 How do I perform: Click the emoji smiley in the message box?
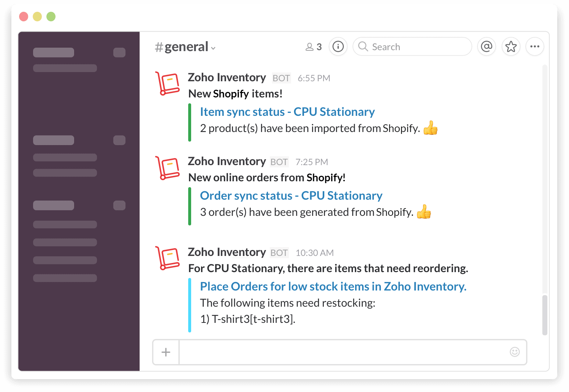coord(515,352)
